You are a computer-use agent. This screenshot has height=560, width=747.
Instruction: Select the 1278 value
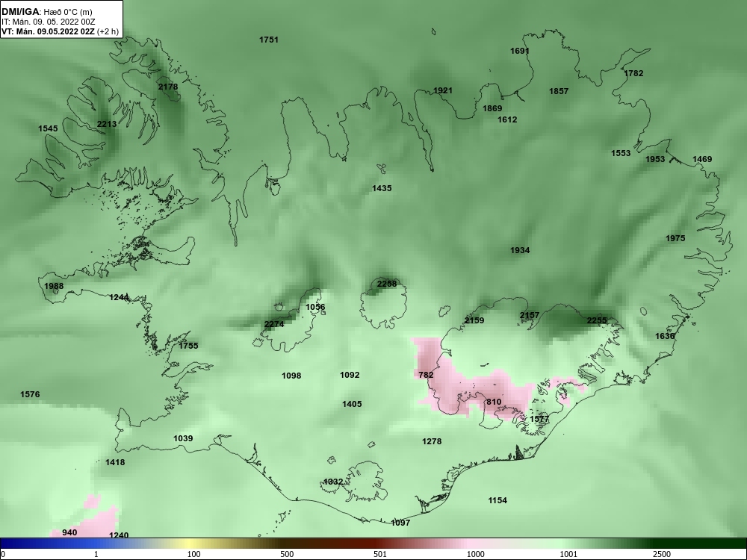(x=432, y=441)
